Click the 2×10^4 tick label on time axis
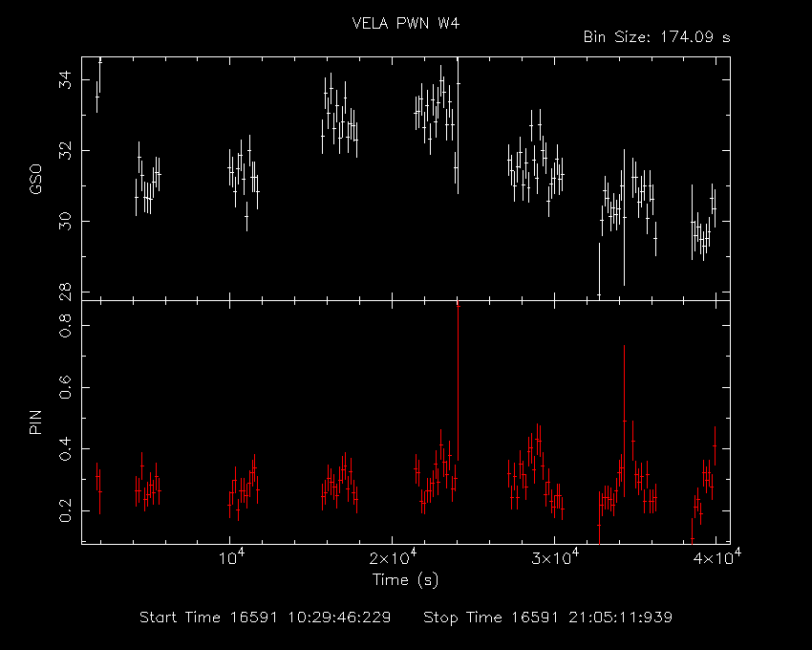The image size is (812, 650). [393, 557]
